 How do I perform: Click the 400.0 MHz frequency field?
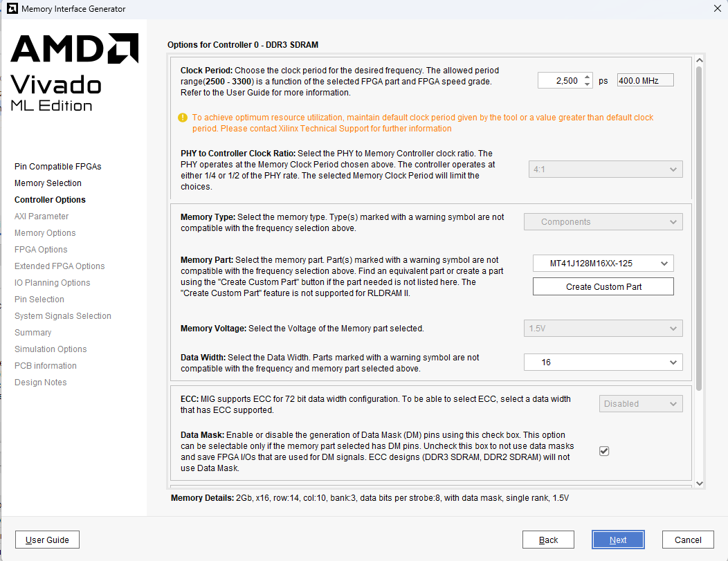point(644,81)
